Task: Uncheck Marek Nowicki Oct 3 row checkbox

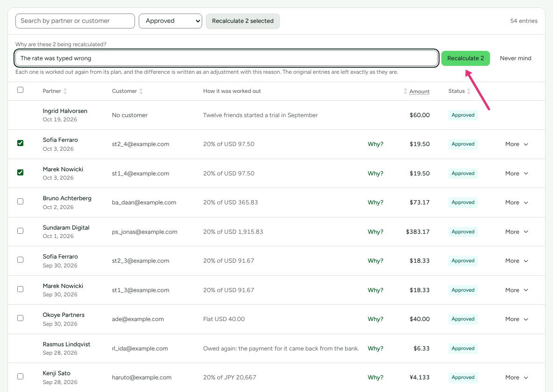Action: click(x=21, y=172)
